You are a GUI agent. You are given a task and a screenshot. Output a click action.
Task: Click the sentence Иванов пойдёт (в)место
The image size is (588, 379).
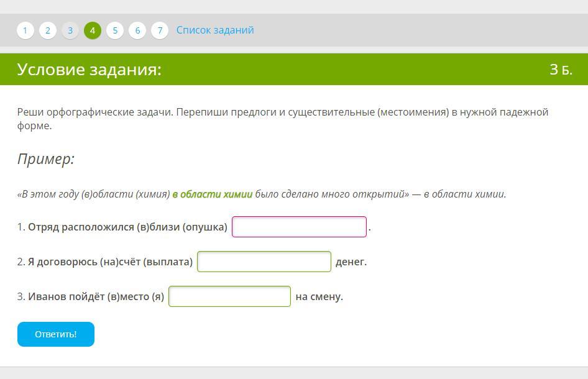[96, 297]
